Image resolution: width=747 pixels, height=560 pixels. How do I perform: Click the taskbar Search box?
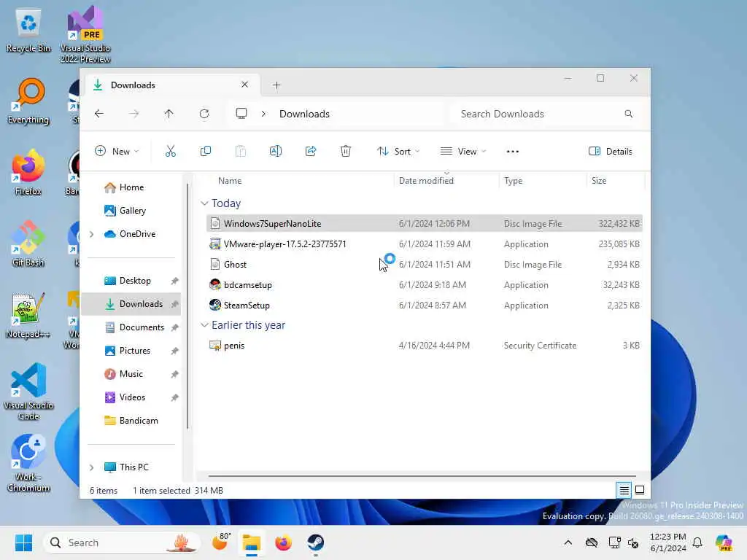coord(122,542)
